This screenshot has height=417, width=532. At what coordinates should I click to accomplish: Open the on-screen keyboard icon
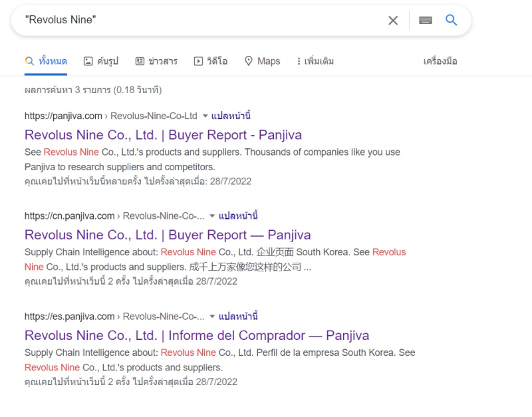426,21
